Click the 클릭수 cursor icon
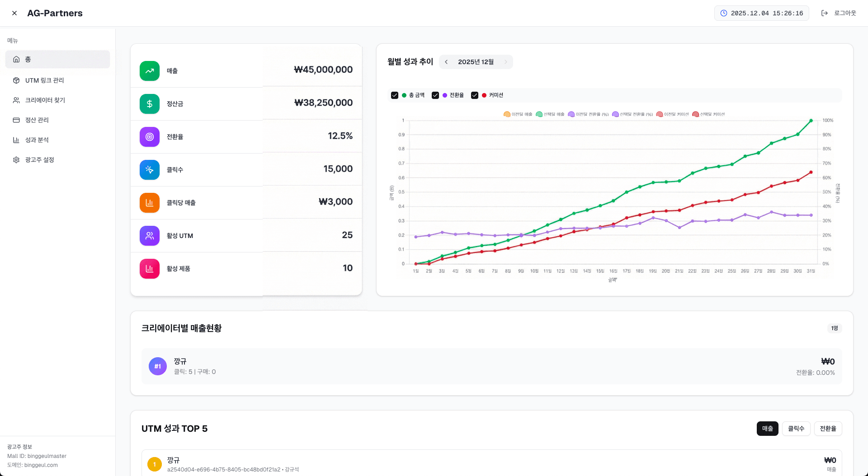The height and width of the screenshot is (476, 868). coord(150,170)
